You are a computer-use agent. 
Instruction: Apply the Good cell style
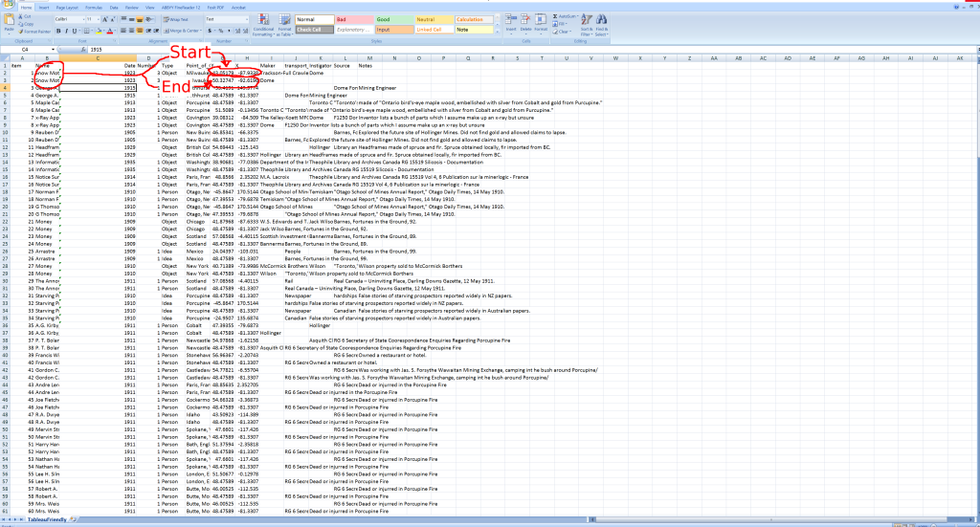click(x=394, y=19)
